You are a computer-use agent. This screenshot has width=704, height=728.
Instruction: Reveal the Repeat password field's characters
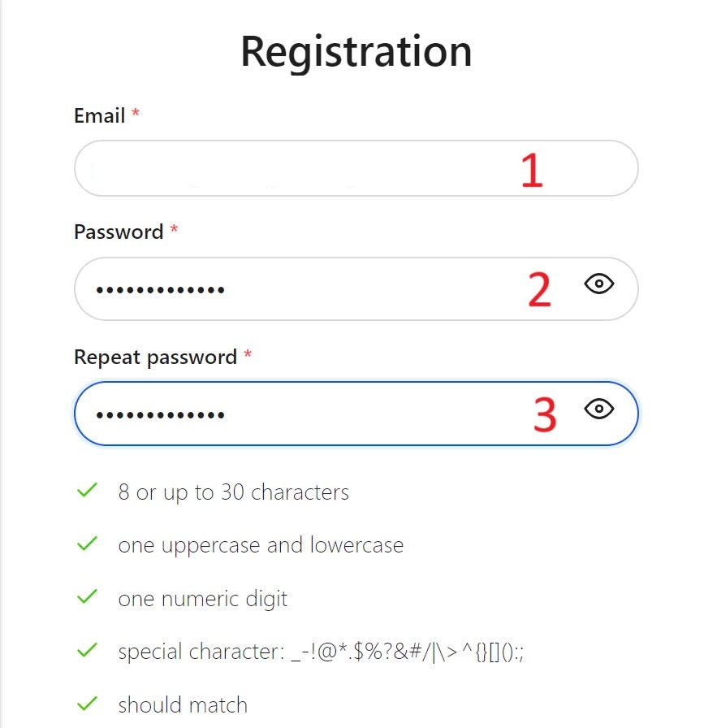(x=599, y=409)
